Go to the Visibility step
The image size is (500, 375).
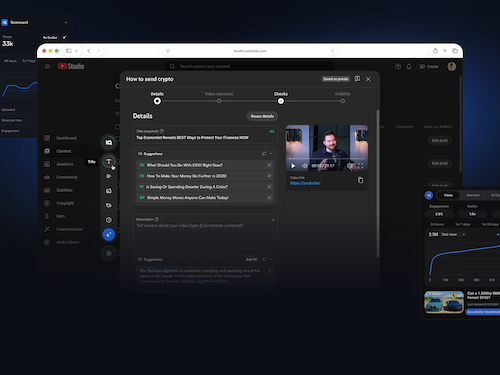(343, 101)
